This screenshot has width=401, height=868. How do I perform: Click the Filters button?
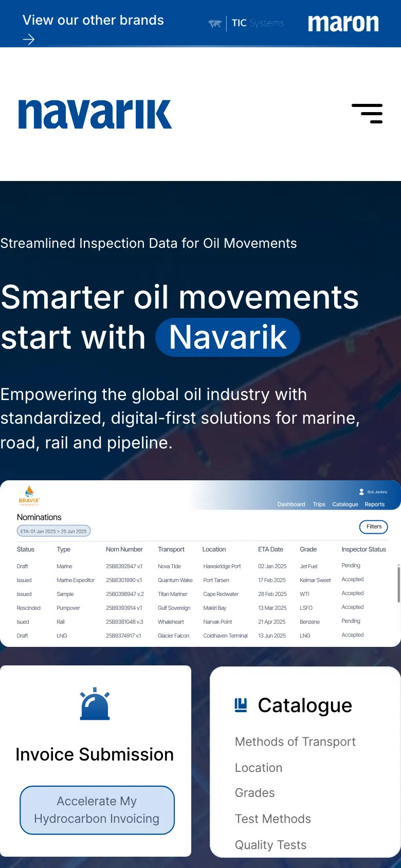point(374,527)
